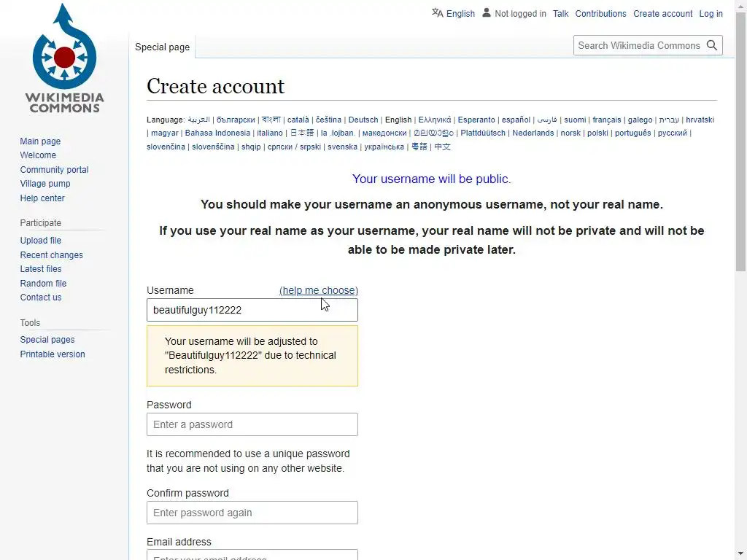Switch language to slovenščina
This screenshot has width=747, height=560.
[214, 147]
